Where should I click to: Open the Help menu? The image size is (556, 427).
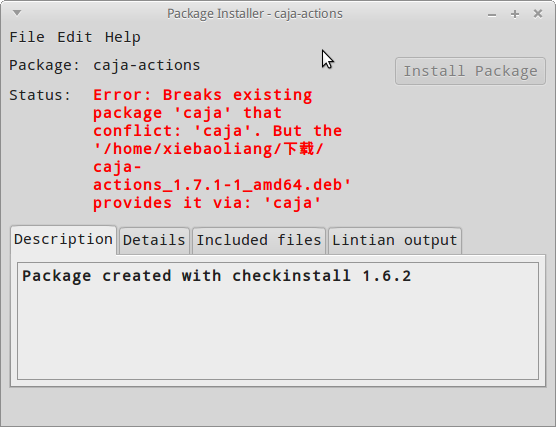click(x=123, y=37)
